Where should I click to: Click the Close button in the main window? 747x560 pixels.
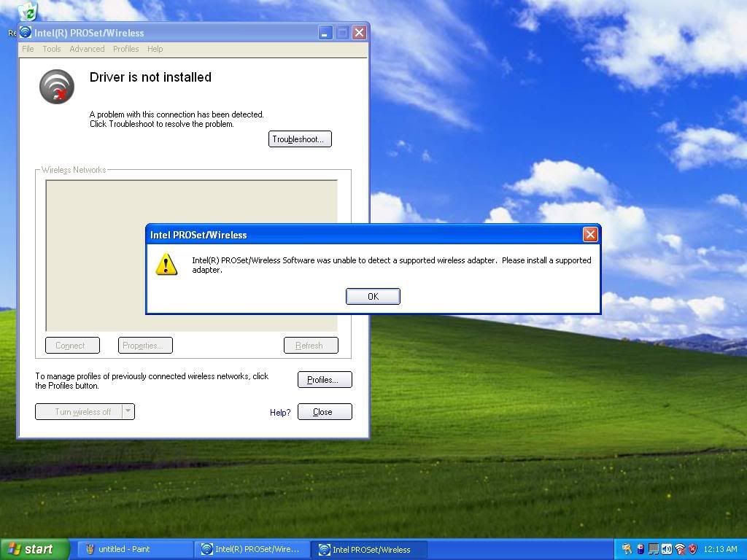325,412
